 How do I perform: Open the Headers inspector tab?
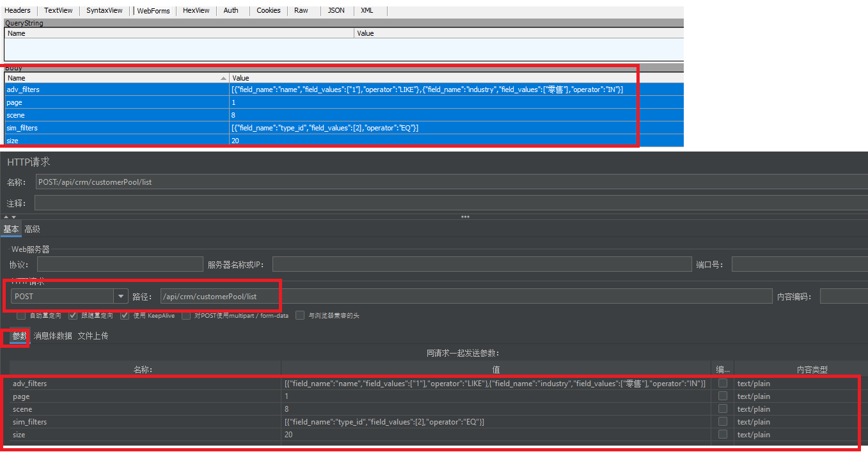pos(17,10)
